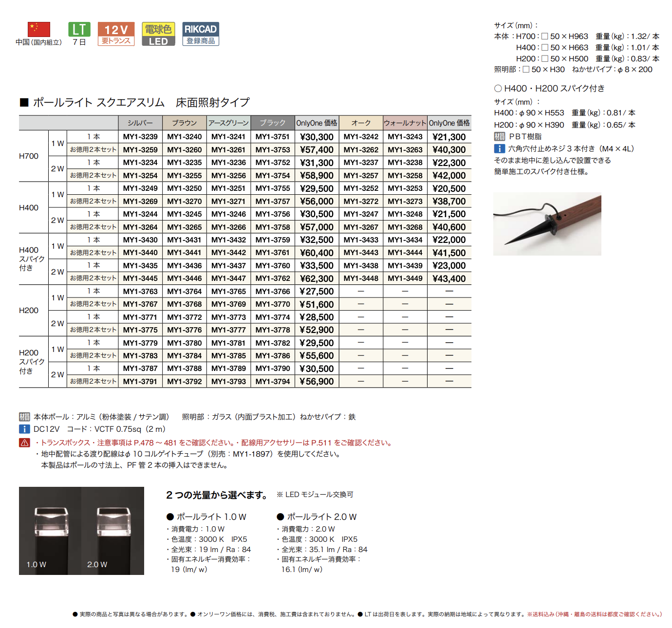Click the blue info icon beside DC12V
This screenshot has width=672, height=628.
click(24, 429)
